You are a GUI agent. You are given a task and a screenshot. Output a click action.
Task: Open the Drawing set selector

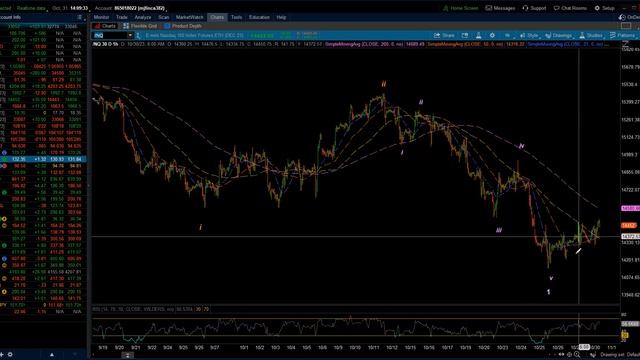pyautogui.click(x=620, y=355)
